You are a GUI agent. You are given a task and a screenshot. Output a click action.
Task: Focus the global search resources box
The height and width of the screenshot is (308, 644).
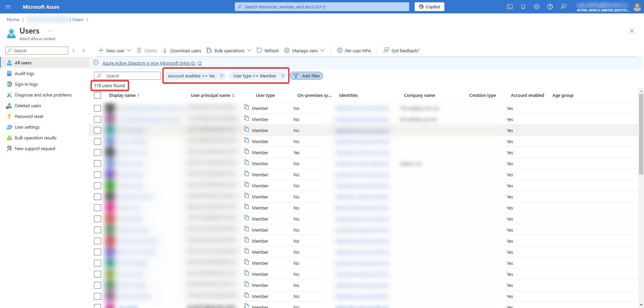coord(322,7)
